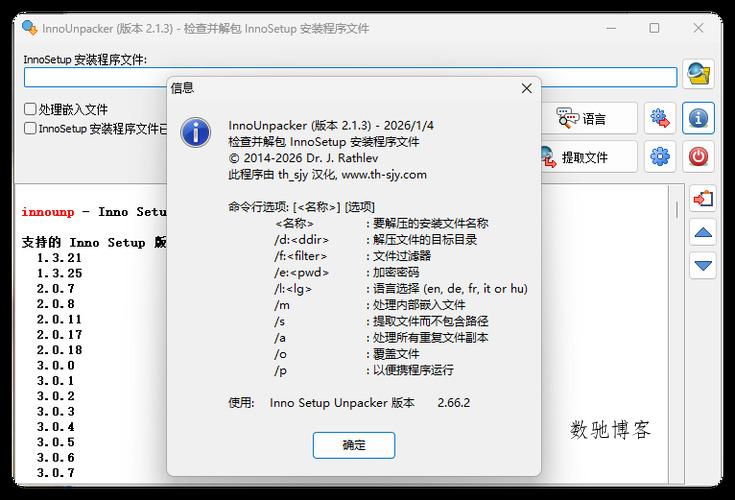Maximize the InnoUnpacker window
This screenshot has width=735, height=500.
pyautogui.click(x=654, y=28)
